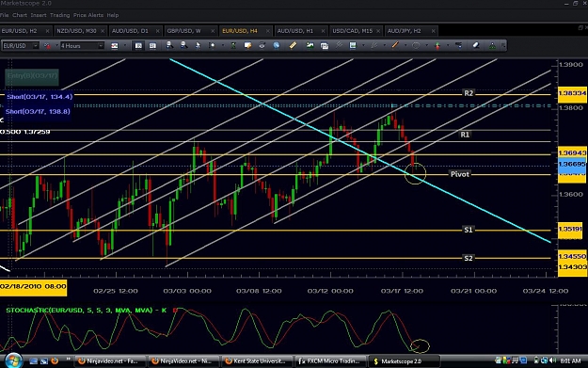Select the Entry(B)(03/17) order label
The image size is (588, 368).
(32, 76)
